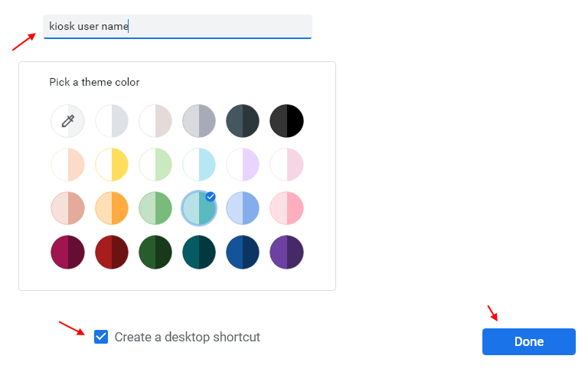The width and height of the screenshot is (588, 372).
Task: Select the medium blue theme color
Action: [243, 208]
